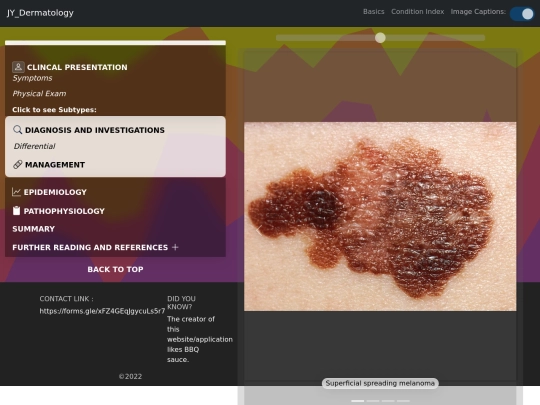Screen dimensions: 540x405
Task: Jump to Diagnosis and Investigations section
Action: click(95, 130)
